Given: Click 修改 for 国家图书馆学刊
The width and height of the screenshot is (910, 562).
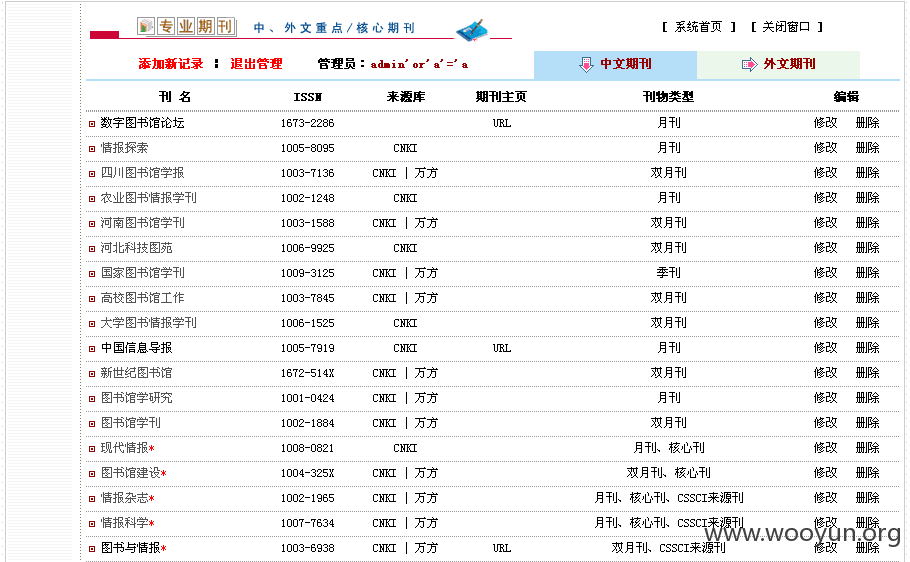Looking at the screenshot, I should coord(825,273).
